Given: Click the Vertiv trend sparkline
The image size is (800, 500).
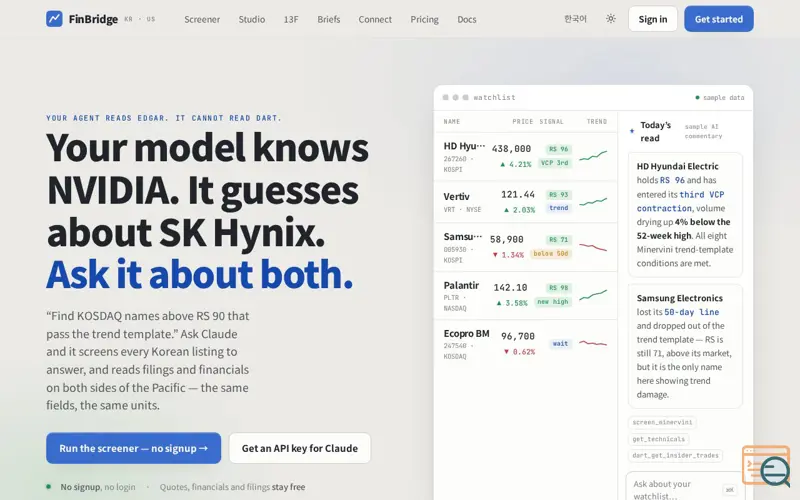Looking at the screenshot, I should pos(593,202).
